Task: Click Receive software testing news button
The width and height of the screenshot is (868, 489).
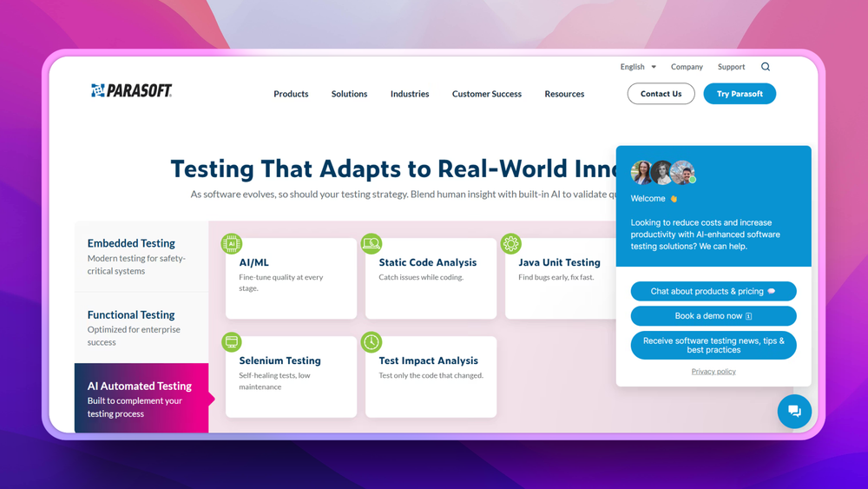Action: [x=713, y=345]
